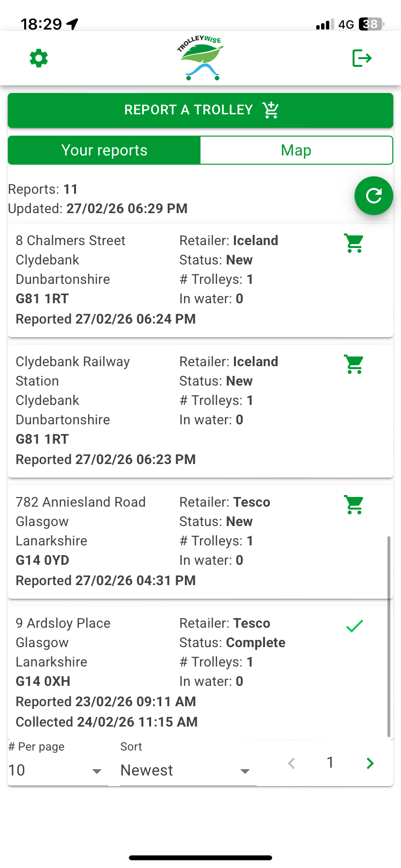
Task: Open the Clydebank Railway Station report card
Action: tap(145, 411)
